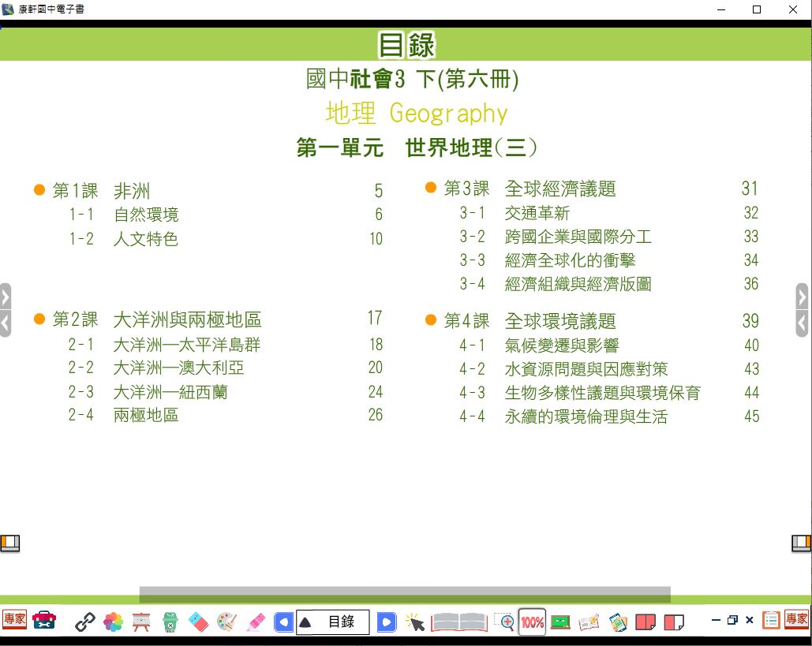Click the green chalkboard icon
The image size is (812, 646).
click(560, 622)
